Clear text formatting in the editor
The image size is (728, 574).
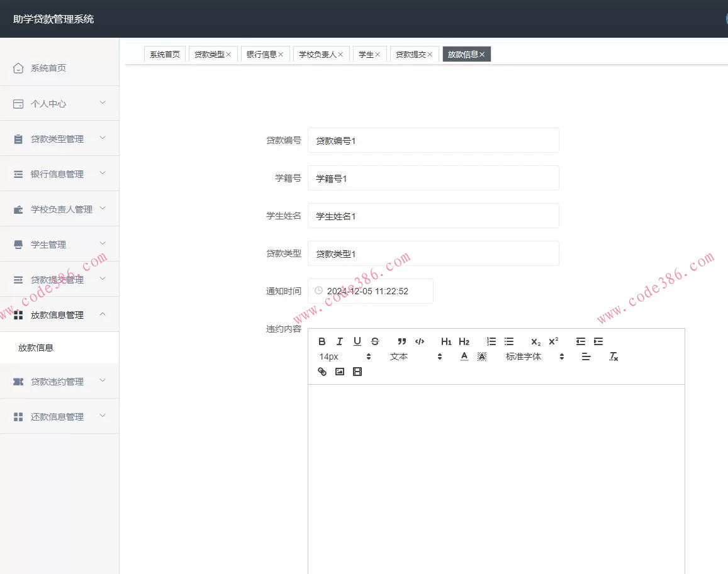pos(613,356)
